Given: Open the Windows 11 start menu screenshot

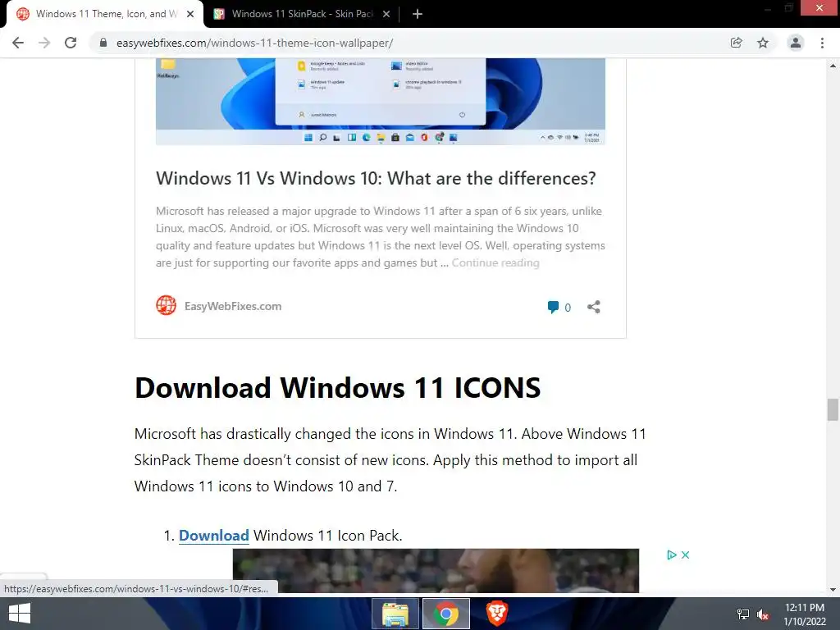Looking at the screenshot, I should (x=381, y=102).
